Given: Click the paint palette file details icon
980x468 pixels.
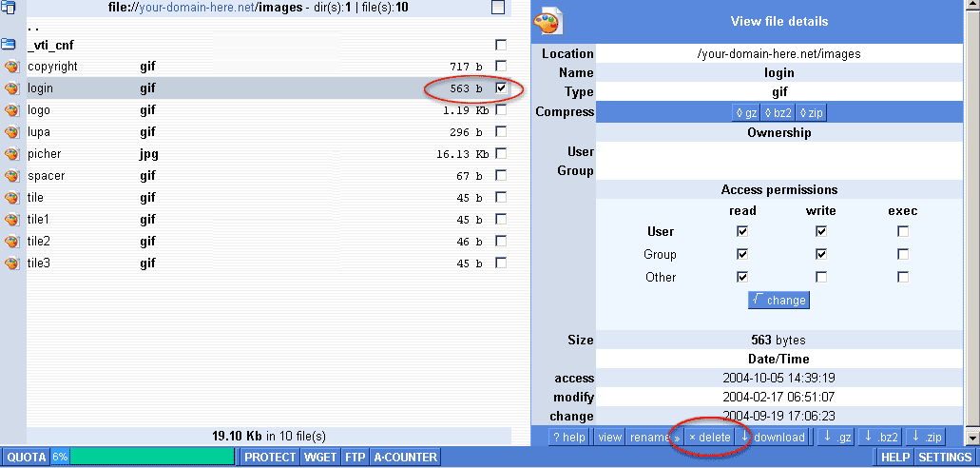Looking at the screenshot, I should tap(548, 21).
